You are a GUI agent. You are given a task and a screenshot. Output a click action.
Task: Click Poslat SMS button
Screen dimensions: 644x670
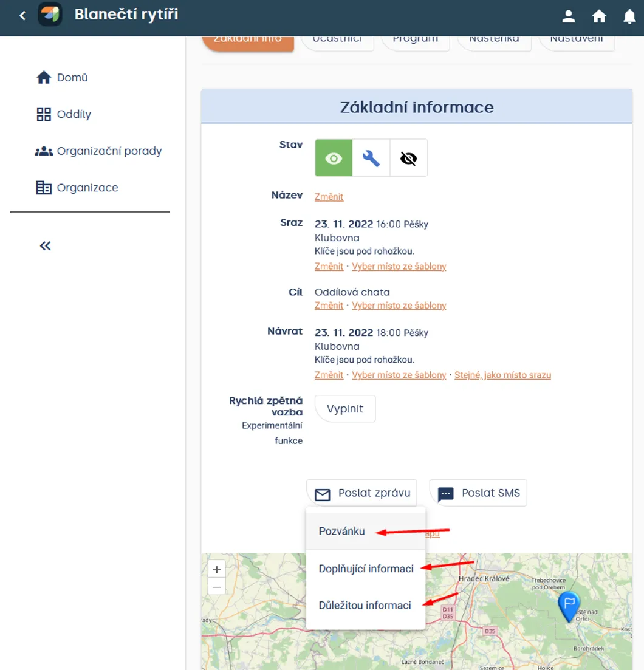pos(478,493)
